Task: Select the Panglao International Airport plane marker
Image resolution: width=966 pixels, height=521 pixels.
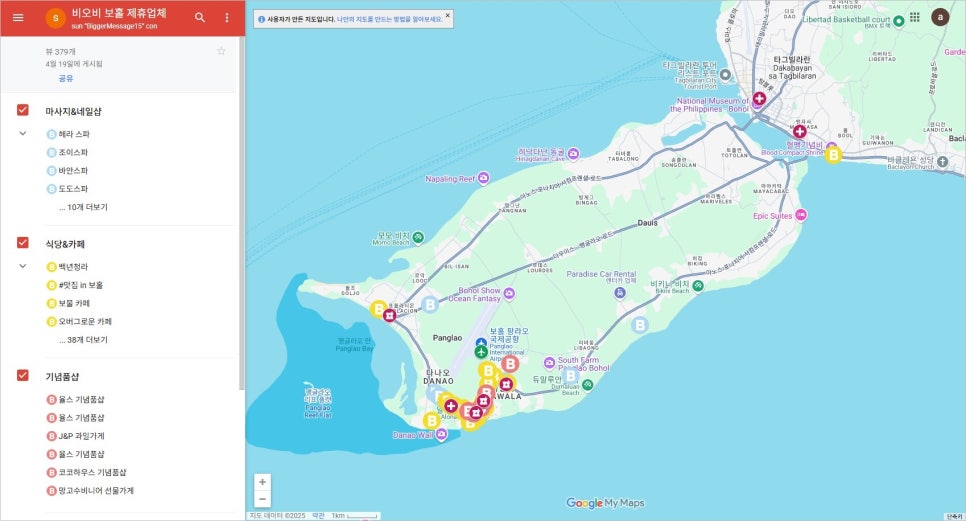Action: [x=481, y=352]
